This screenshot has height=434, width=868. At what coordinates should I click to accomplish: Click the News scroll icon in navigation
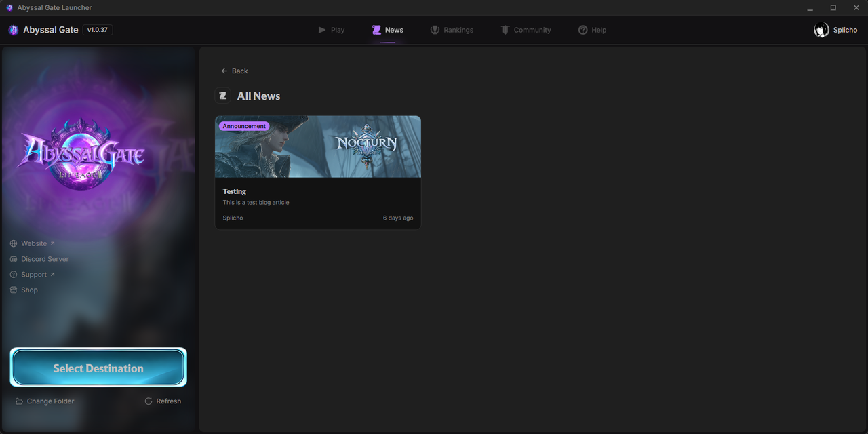pyautogui.click(x=376, y=30)
